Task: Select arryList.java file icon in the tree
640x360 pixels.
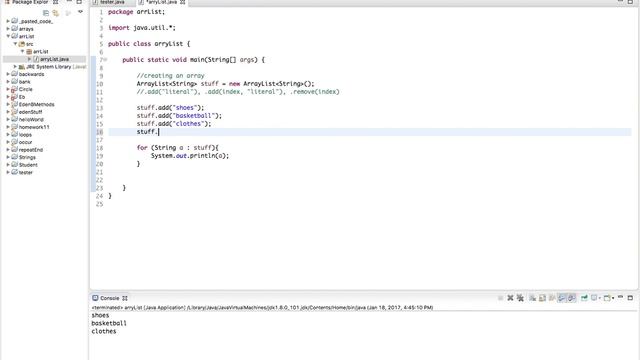Action: tap(36, 59)
